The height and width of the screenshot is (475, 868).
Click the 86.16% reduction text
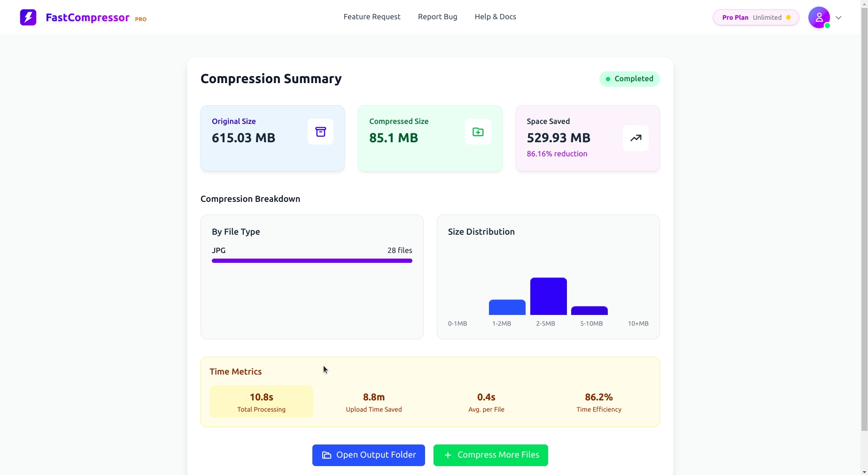[x=557, y=154]
